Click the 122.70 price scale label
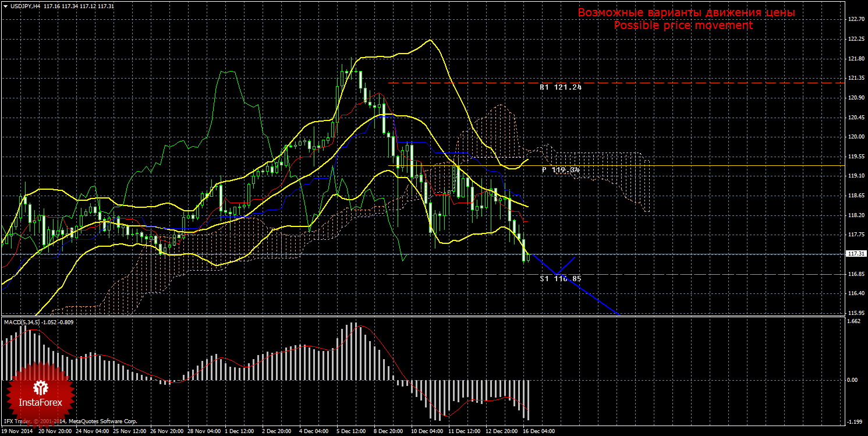The image size is (868, 436). tap(855, 19)
